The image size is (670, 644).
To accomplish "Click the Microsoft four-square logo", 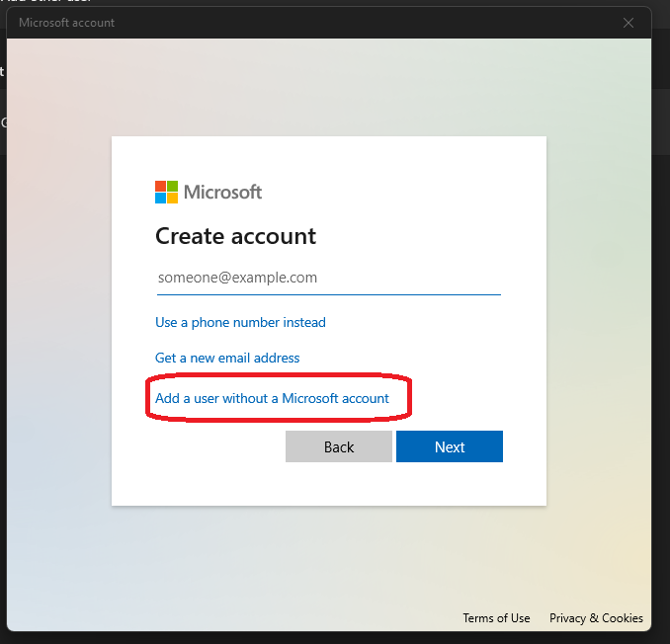I will pos(166,193).
